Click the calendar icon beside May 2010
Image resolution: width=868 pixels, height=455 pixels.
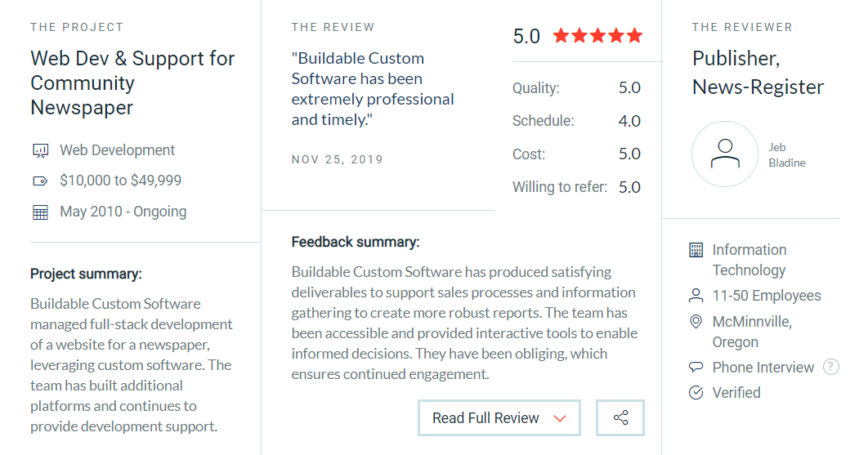(40, 212)
